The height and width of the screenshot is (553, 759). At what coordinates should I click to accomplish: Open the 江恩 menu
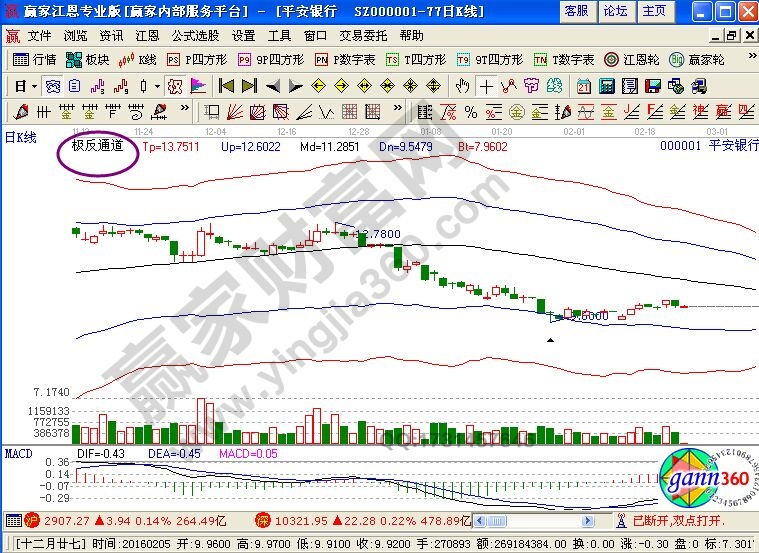pyautogui.click(x=147, y=35)
